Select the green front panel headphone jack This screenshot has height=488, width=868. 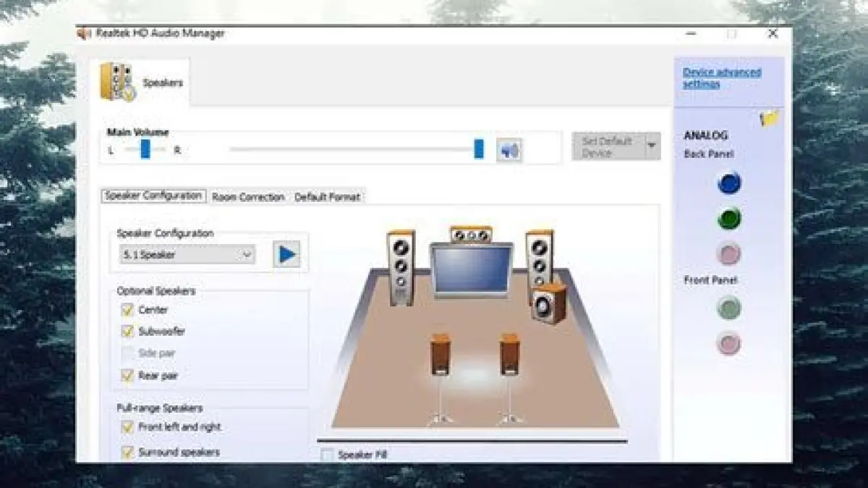(729, 308)
